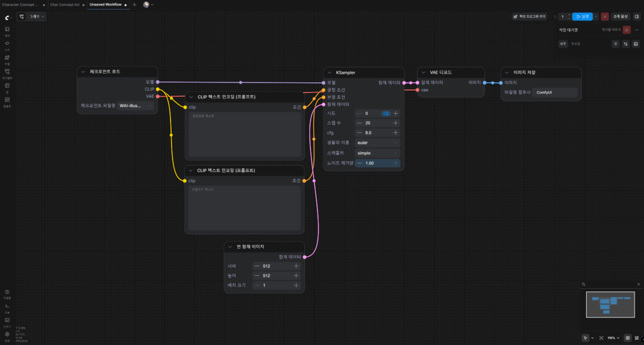
Task: Click the filter icon in queue panel
Action: click(x=615, y=44)
